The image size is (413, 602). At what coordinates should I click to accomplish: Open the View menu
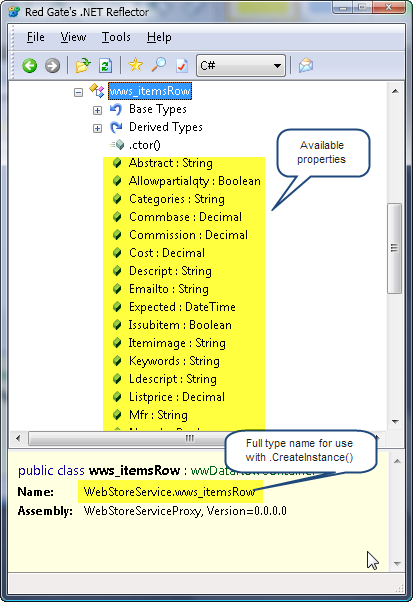(73, 37)
